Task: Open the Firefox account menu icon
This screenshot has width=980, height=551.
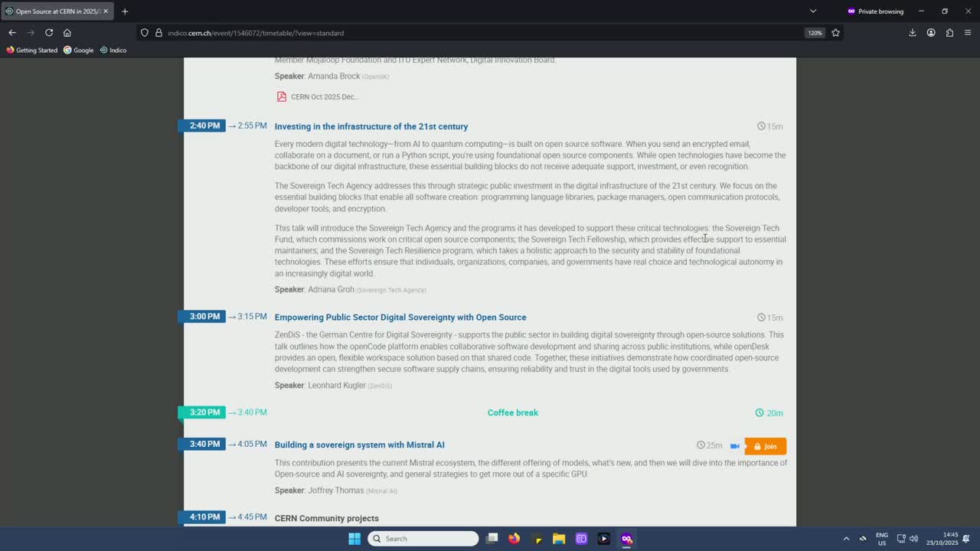Action: click(931, 33)
